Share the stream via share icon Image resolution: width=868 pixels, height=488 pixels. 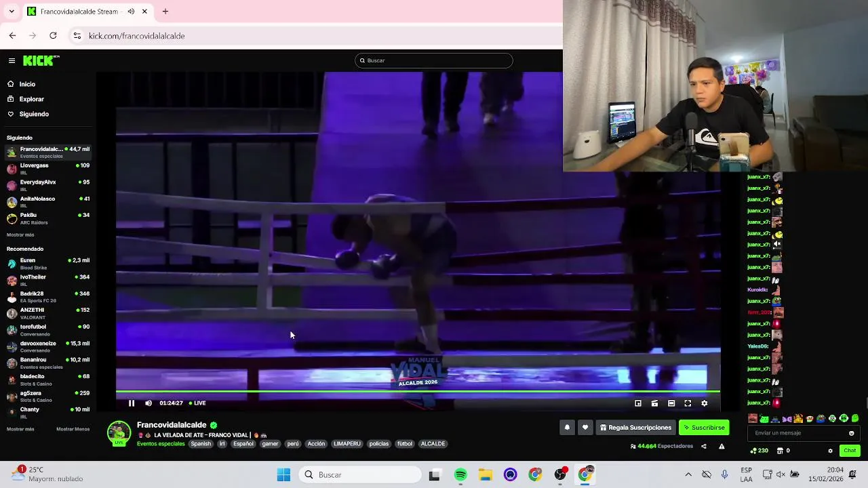click(x=704, y=446)
